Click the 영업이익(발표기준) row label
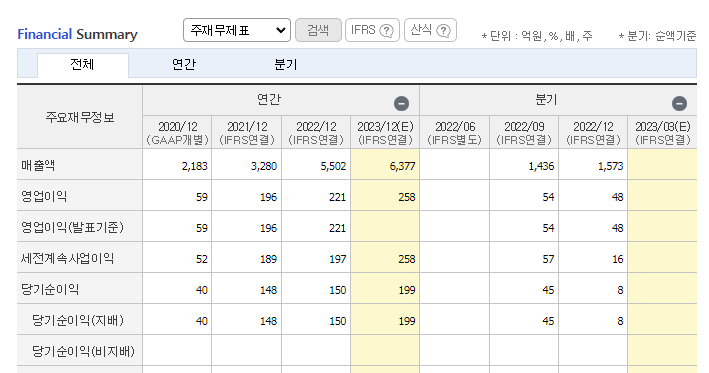 72,227
